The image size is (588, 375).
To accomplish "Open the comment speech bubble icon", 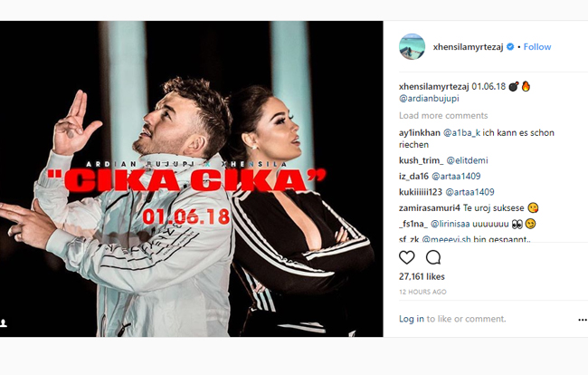I will (x=433, y=257).
